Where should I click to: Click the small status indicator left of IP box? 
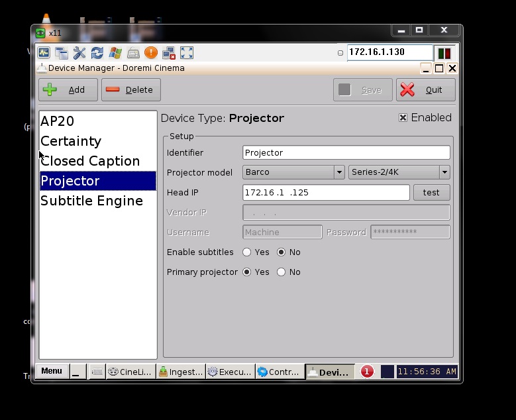coord(340,53)
